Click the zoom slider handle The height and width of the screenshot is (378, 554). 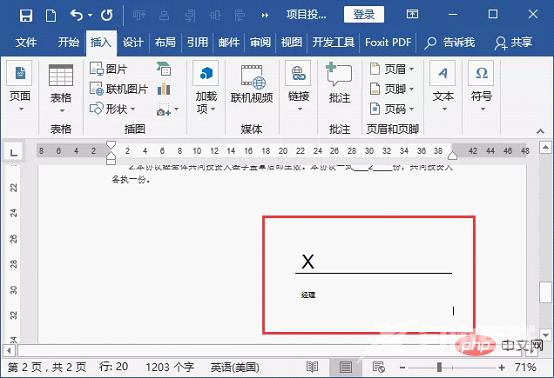439,367
